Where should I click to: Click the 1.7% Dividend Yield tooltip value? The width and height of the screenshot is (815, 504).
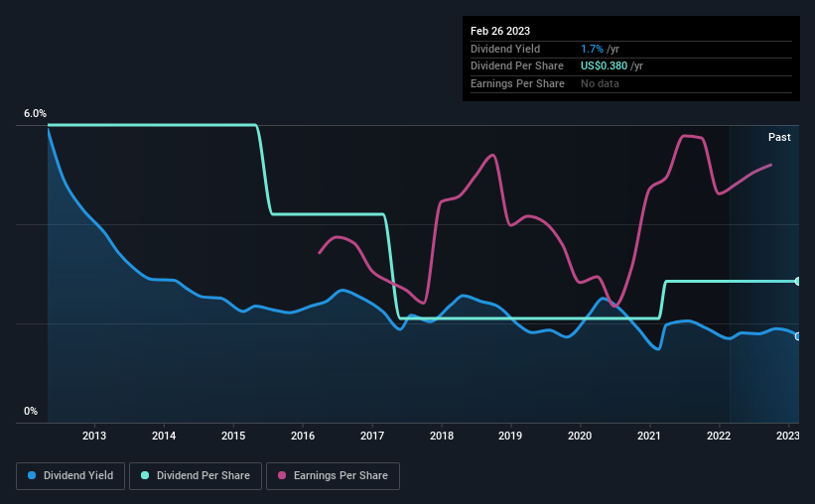point(592,49)
